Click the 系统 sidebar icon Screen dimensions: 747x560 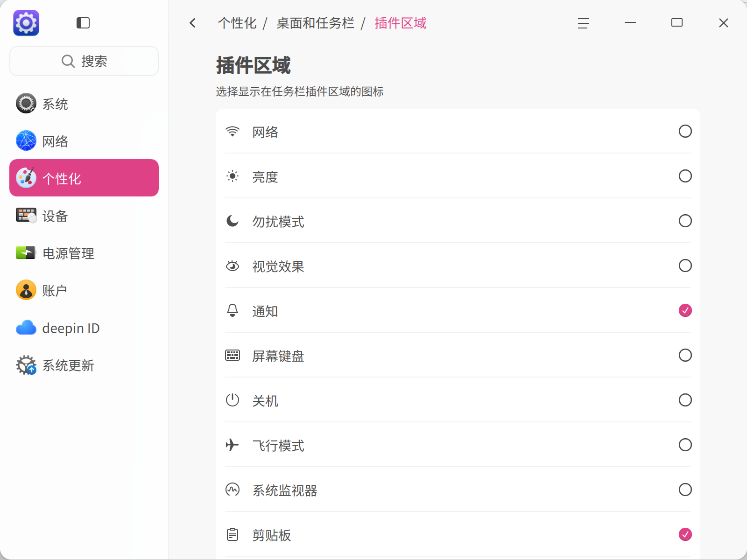point(26,104)
